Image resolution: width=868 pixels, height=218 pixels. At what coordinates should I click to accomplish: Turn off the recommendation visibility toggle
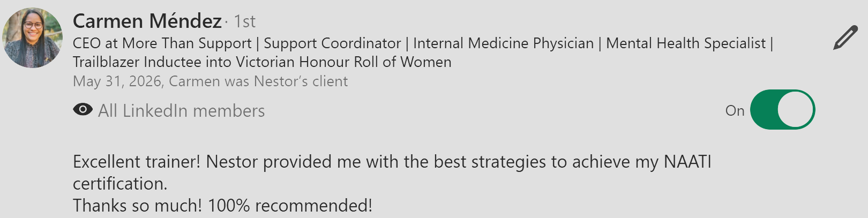coord(782,110)
